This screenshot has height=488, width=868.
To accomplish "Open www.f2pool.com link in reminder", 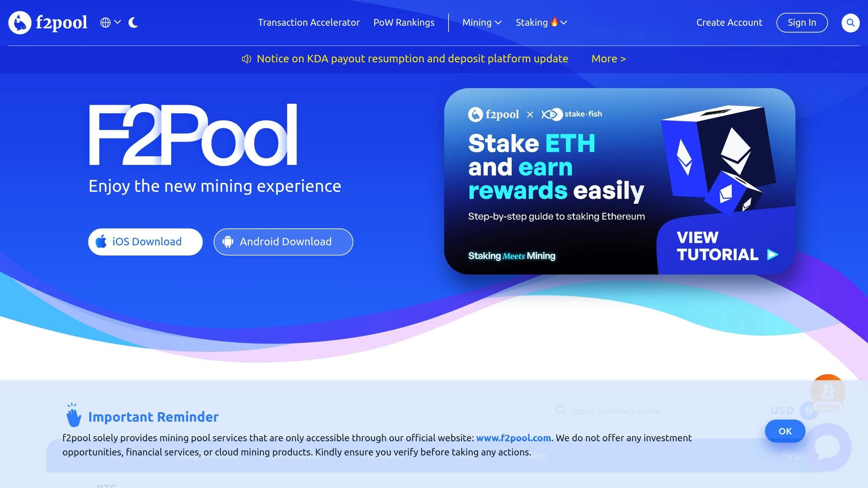I will 513,438.
